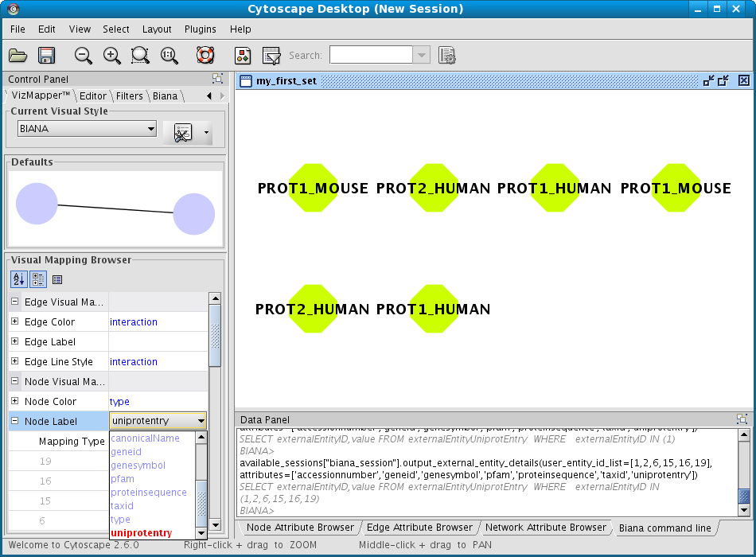Toggle the A-Z alphabetical sort button
Image resolution: width=756 pixels, height=557 pixels.
click(x=19, y=279)
